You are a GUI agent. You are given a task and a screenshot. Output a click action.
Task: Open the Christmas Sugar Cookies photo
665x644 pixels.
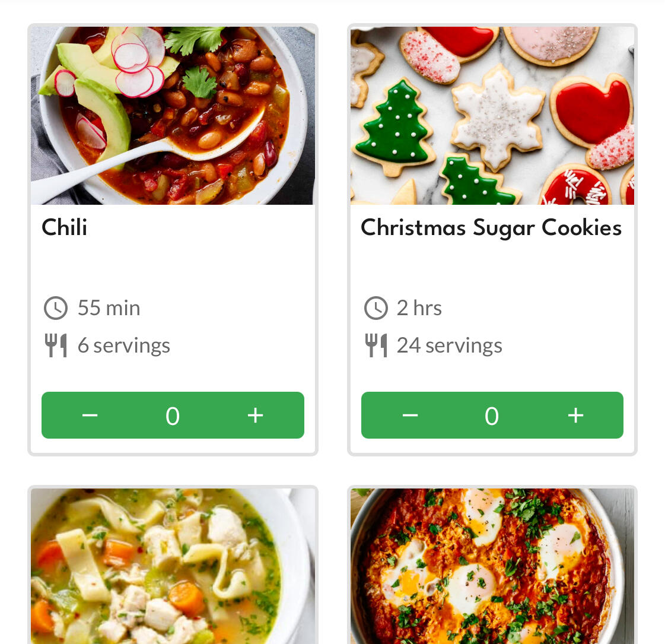(492, 116)
